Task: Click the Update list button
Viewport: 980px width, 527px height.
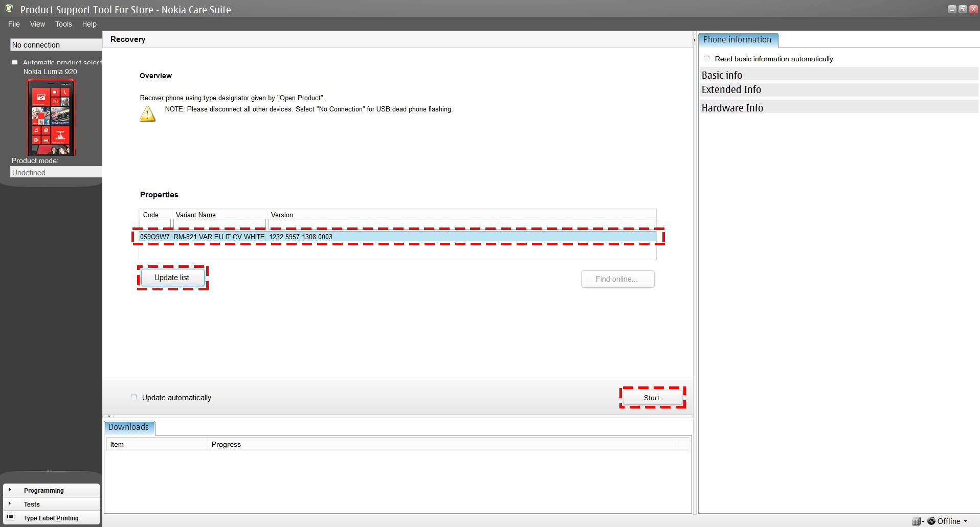Action: coord(172,278)
